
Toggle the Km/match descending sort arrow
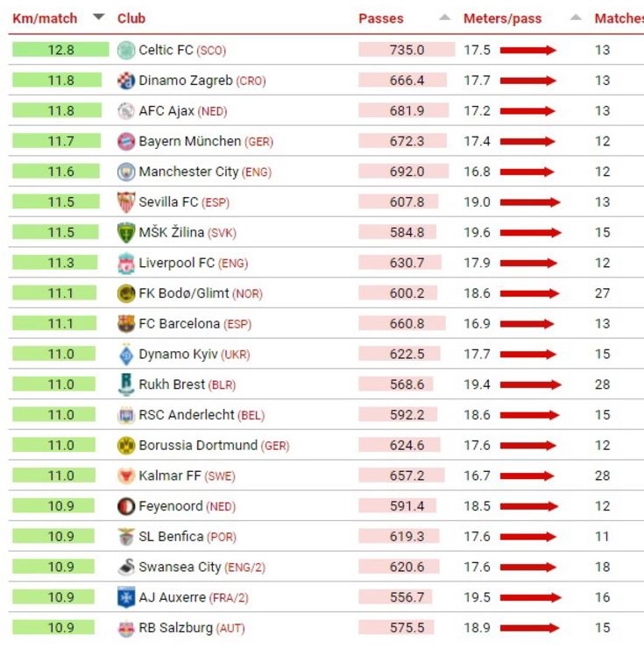tap(98, 17)
